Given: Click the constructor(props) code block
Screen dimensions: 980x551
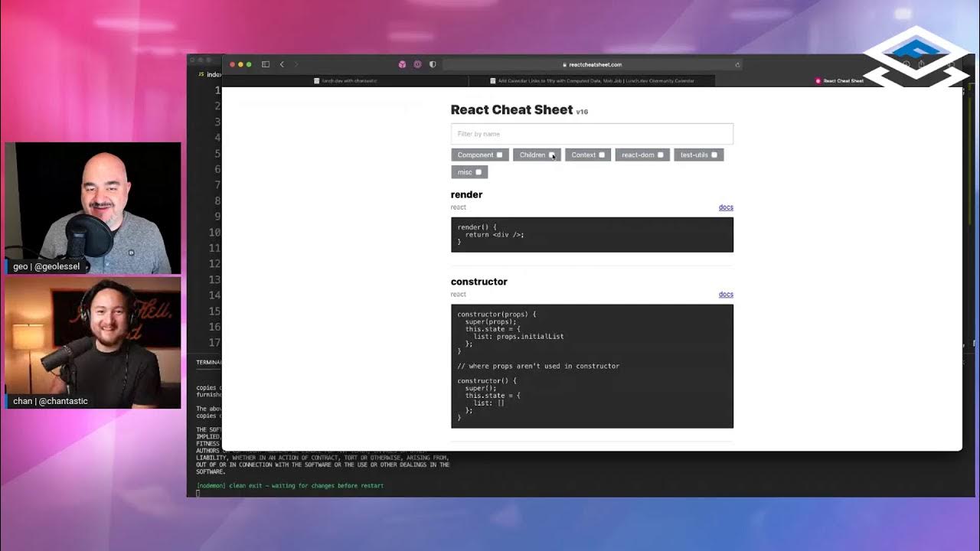Looking at the screenshot, I should 592,367.
